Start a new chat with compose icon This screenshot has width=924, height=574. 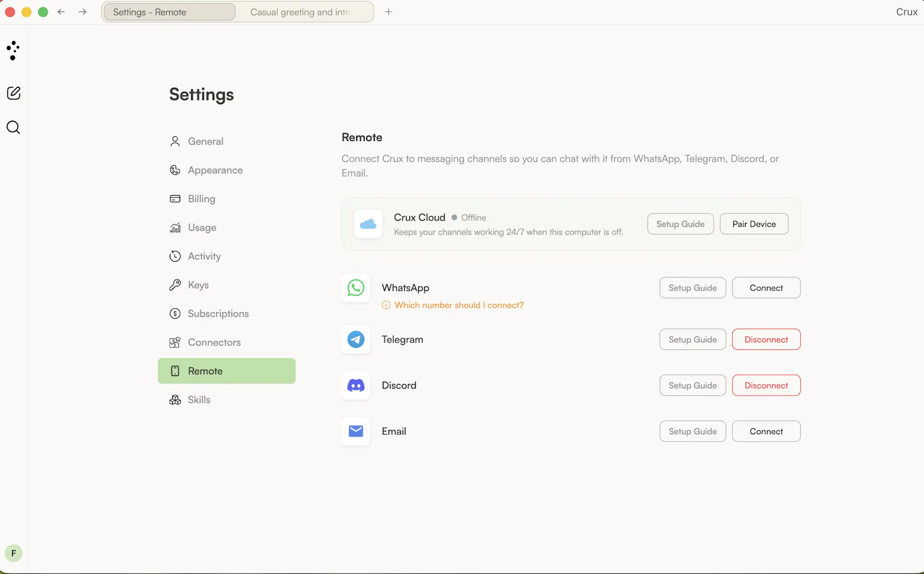coord(13,93)
